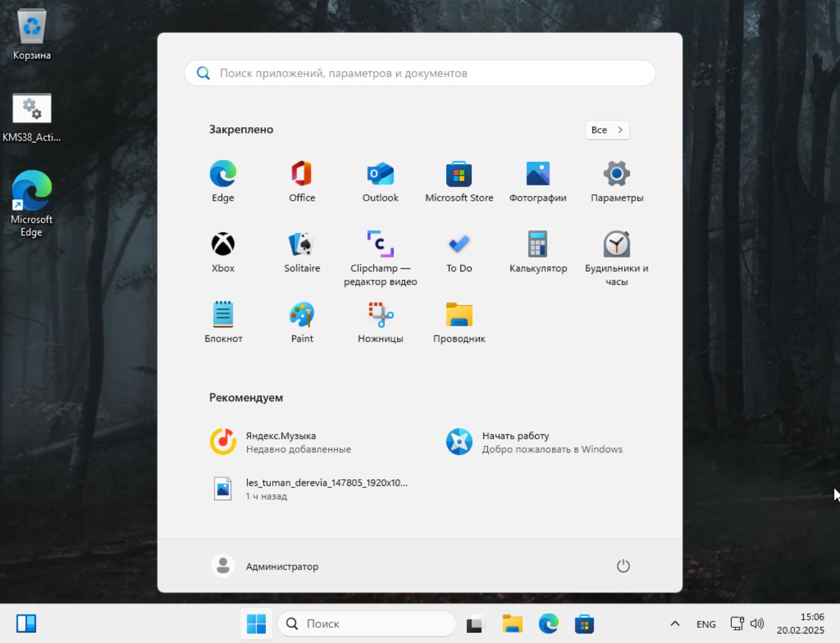Open Администратор user account menu
Screen dimensions: 840x643
[x=265, y=566]
